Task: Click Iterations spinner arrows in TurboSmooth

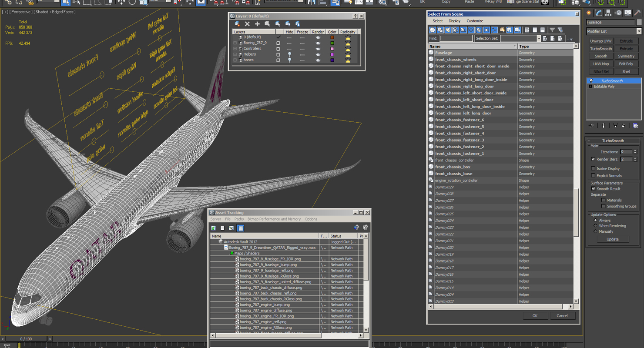Action: tap(635, 152)
